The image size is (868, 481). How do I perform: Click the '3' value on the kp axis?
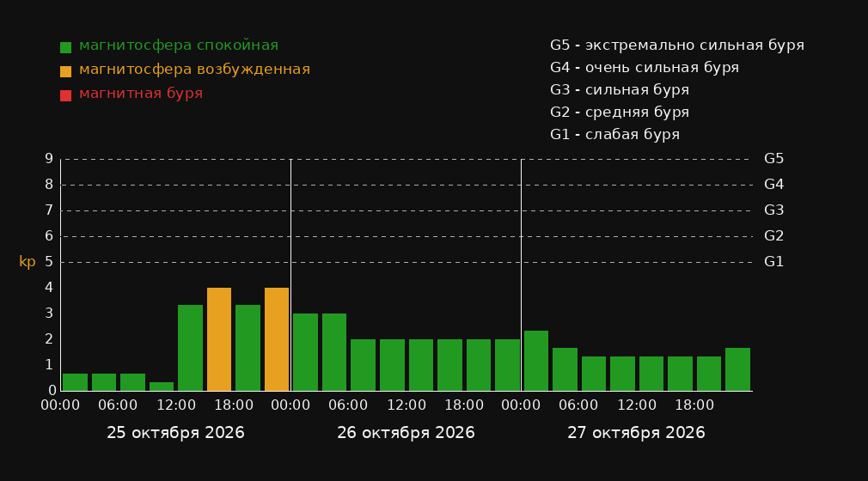tap(49, 314)
